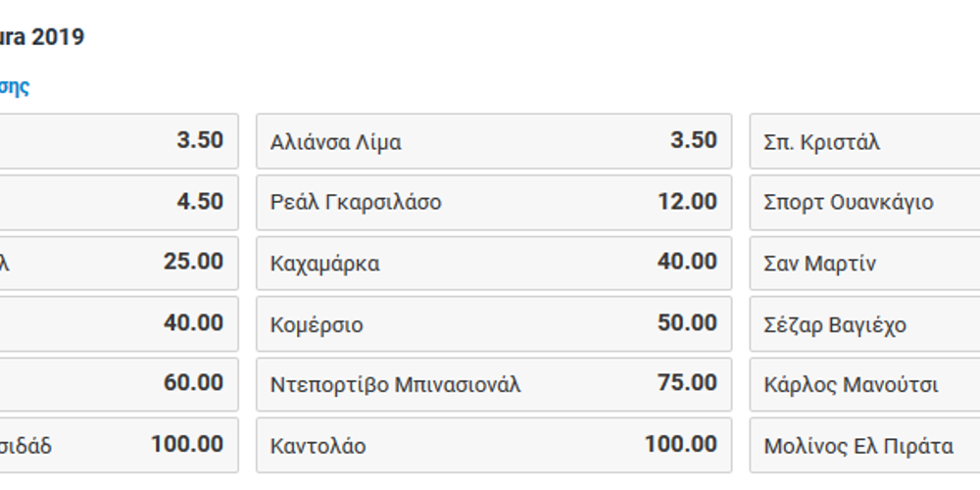Click left column 100.00 odds ending in σιδάδ

[119, 445]
